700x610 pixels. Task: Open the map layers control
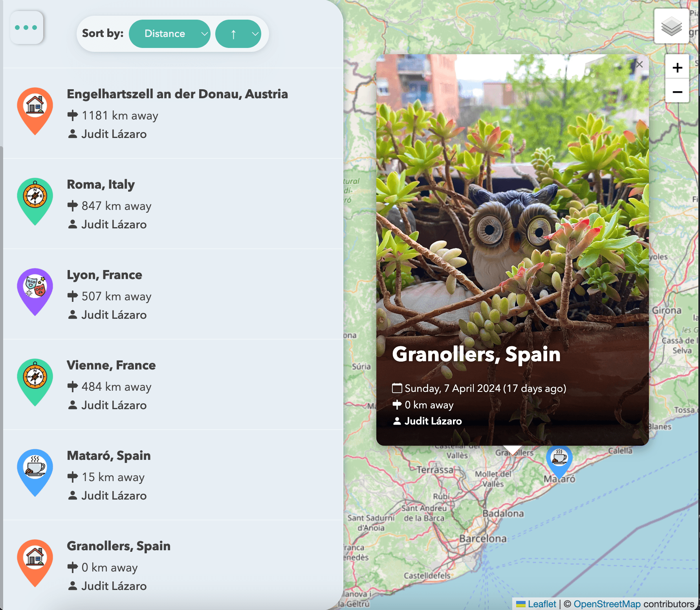click(671, 26)
